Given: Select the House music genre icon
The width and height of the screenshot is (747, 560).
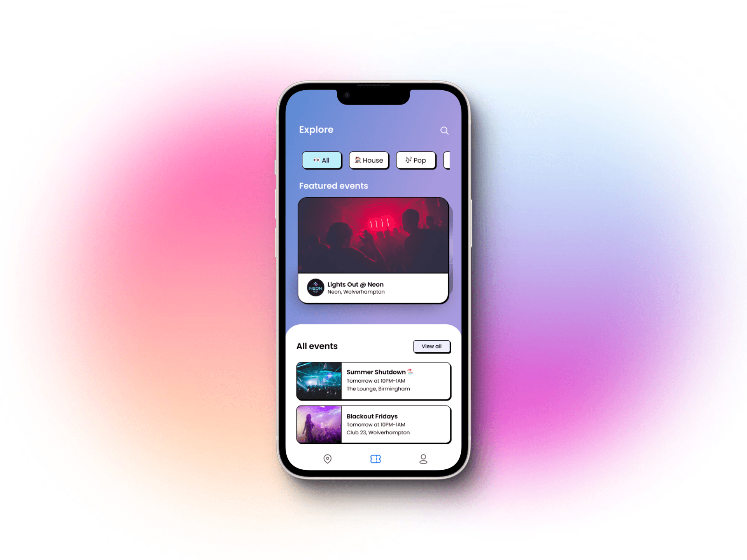Looking at the screenshot, I should pyautogui.click(x=357, y=159).
